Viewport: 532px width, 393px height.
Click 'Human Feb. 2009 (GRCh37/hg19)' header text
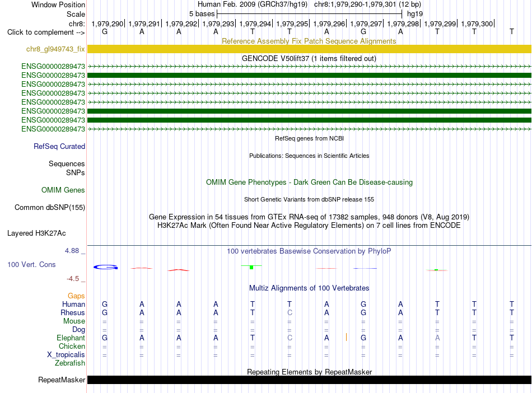253,4
